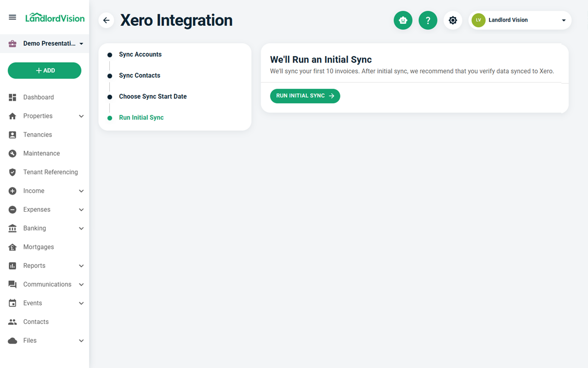Click the dark dot beside Sync Accounts
588x368 pixels.
[x=110, y=55]
